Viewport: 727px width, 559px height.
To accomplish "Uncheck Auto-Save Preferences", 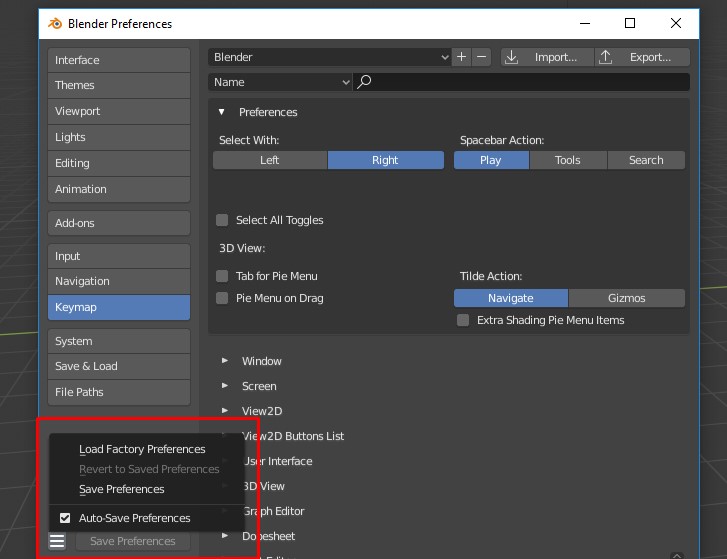I will [x=65, y=518].
